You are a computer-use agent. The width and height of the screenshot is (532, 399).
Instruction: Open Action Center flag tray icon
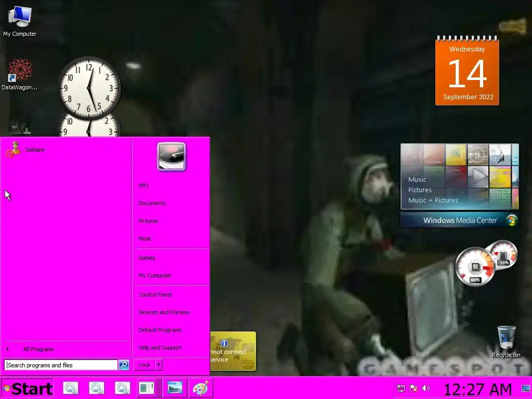point(414,388)
